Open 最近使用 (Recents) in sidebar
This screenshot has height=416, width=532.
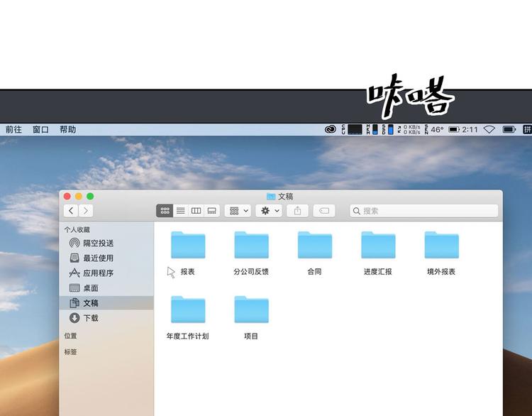(98, 258)
